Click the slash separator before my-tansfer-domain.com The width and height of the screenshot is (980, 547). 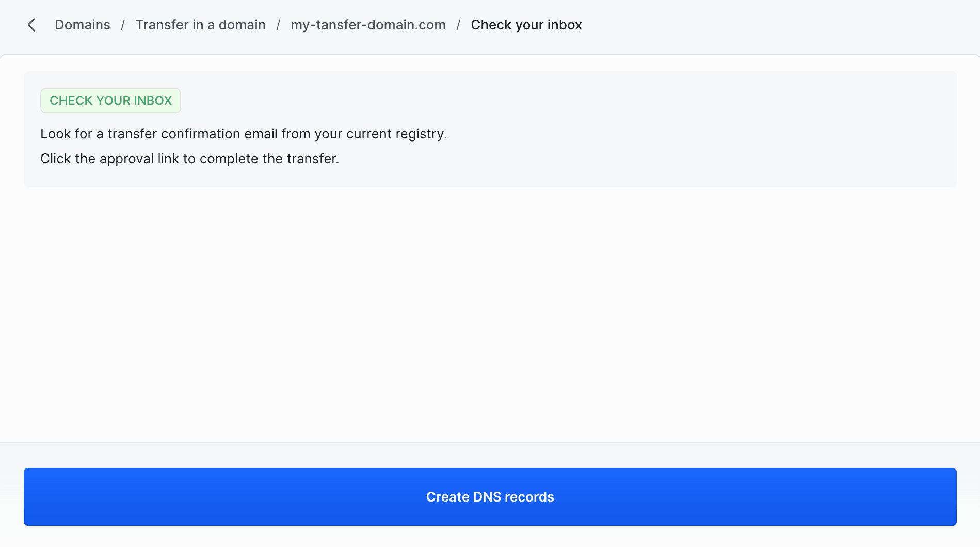click(x=278, y=25)
